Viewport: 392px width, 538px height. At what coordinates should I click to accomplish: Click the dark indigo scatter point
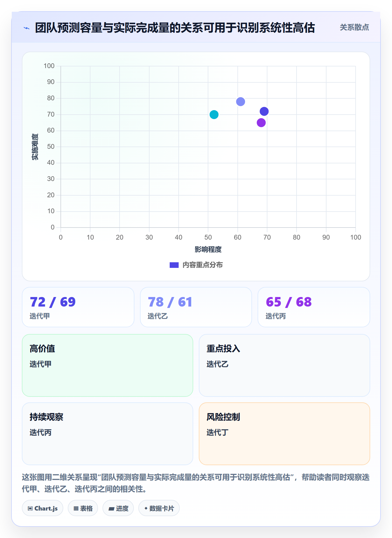(264, 111)
